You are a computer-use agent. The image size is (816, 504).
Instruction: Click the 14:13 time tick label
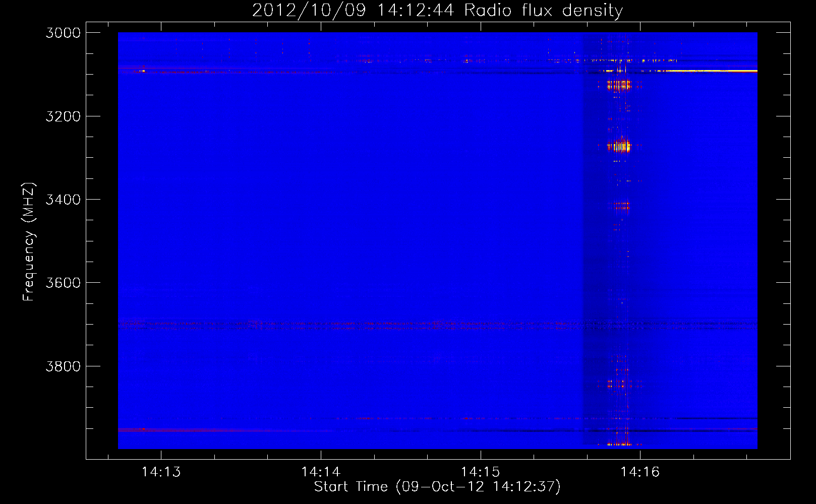coord(161,472)
